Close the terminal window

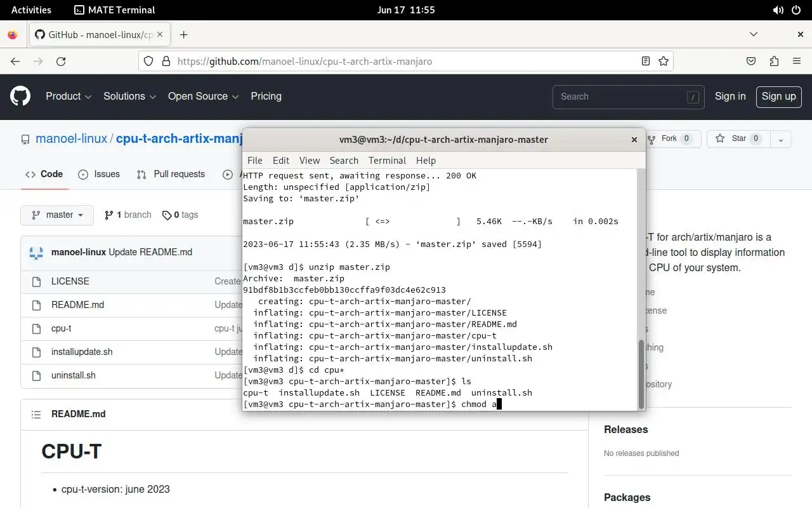634,140
